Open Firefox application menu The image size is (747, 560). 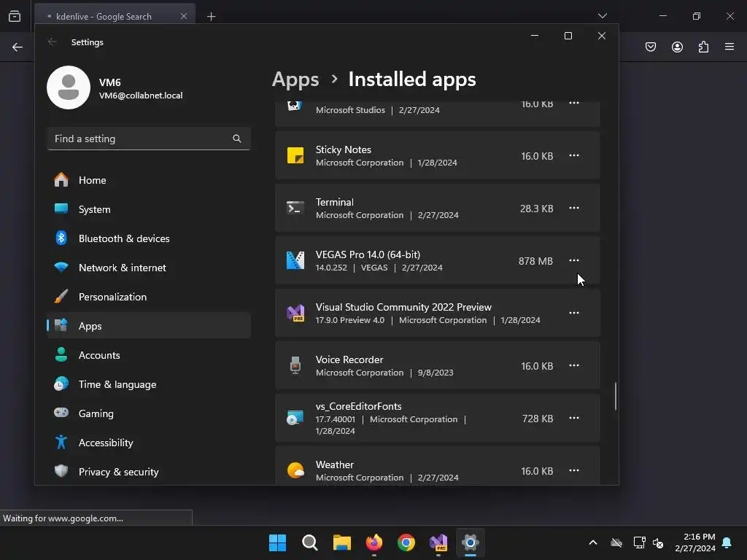pyautogui.click(x=729, y=47)
